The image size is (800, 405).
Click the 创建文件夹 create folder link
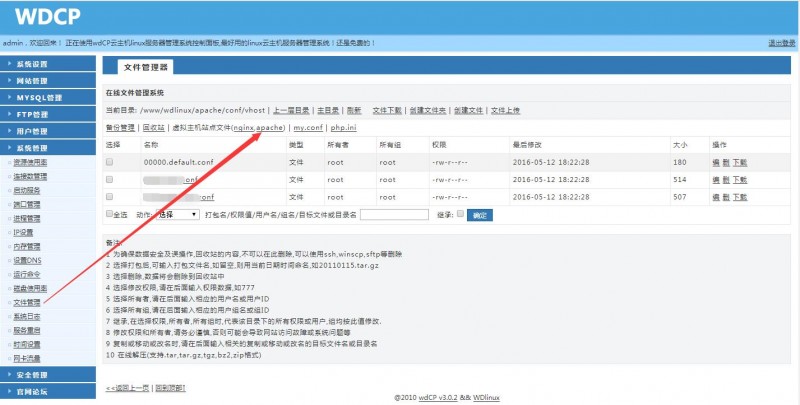pos(426,110)
